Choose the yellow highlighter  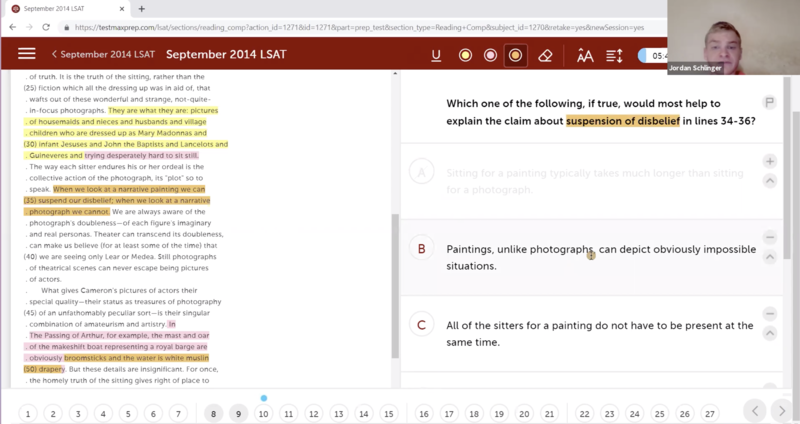465,54
